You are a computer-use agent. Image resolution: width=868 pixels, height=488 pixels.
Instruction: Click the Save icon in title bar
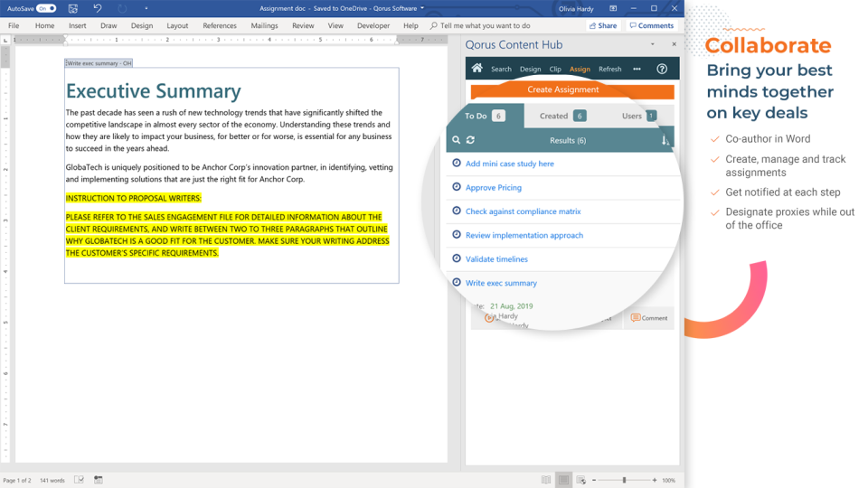pyautogui.click(x=72, y=8)
